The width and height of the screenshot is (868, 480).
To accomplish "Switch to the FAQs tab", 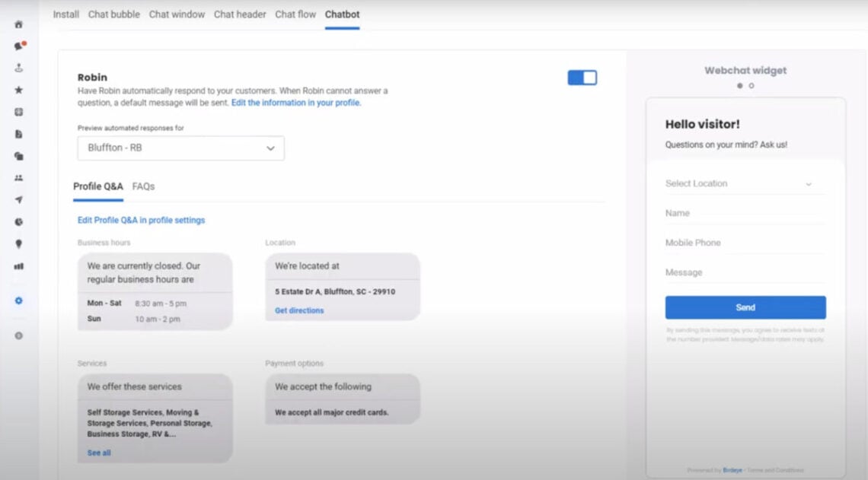I will click(143, 186).
